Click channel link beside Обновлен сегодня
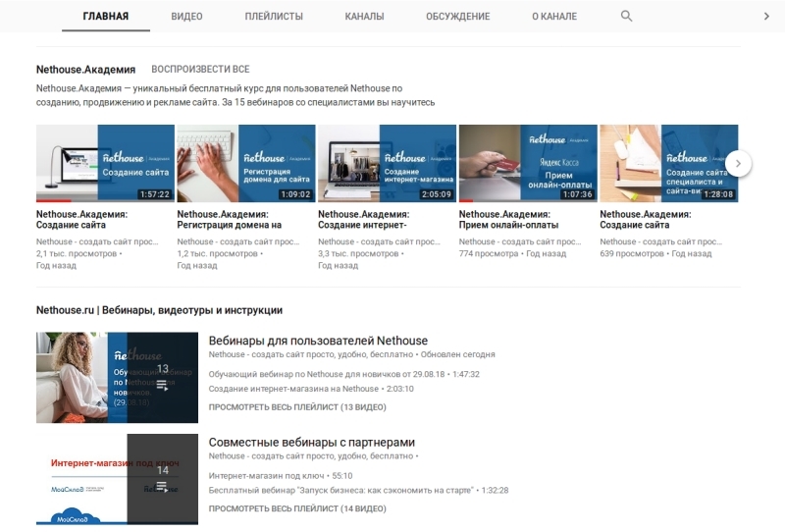 click(x=311, y=354)
